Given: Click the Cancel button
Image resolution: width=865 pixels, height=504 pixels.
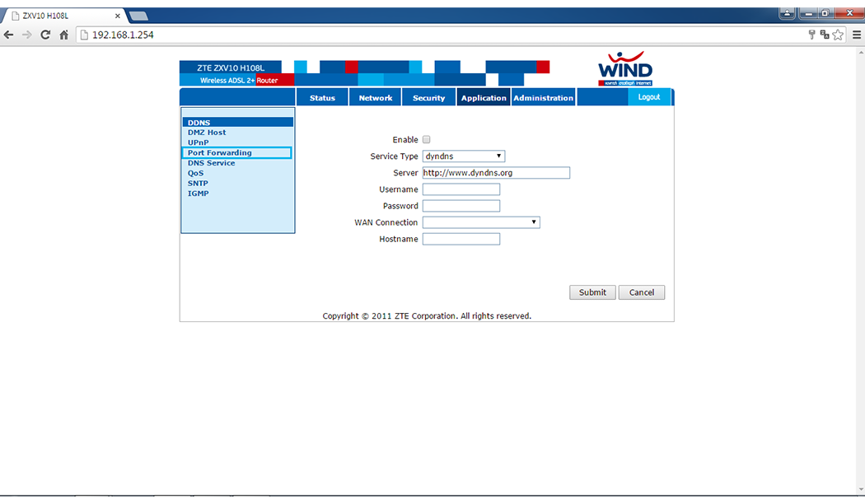Looking at the screenshot, I should (641, 292).
